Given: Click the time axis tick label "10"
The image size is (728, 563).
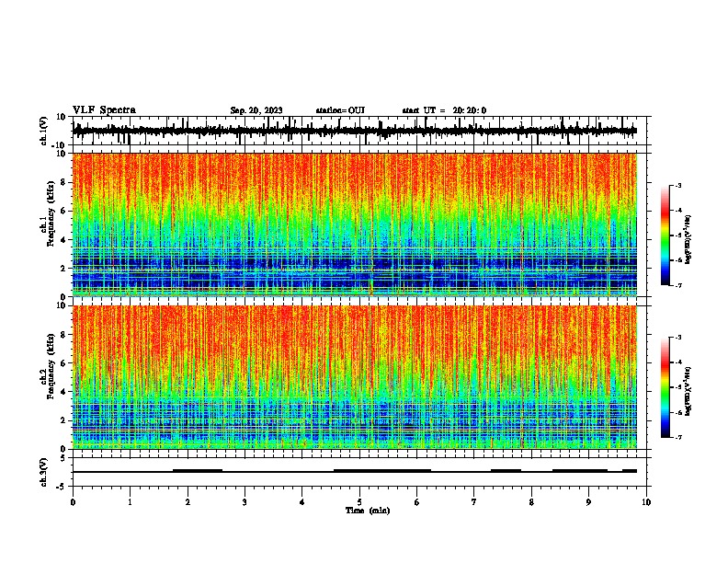Looking at the screenshot, I should point(646,502).
